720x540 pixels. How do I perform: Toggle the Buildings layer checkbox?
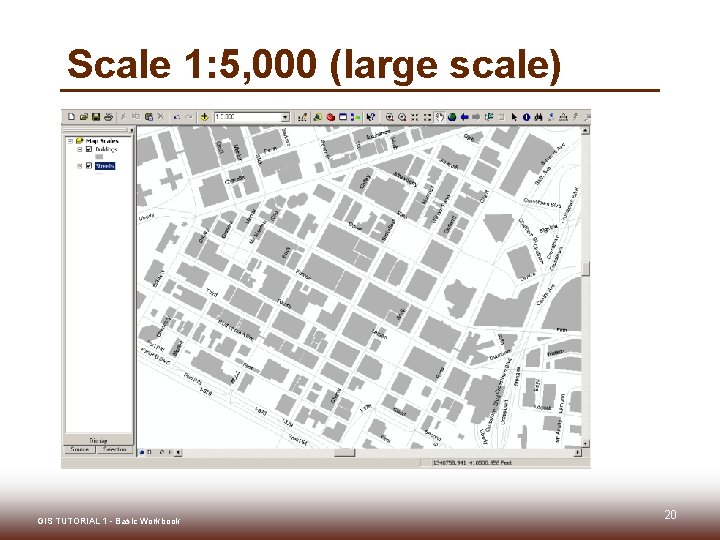[x=89, y=149]
